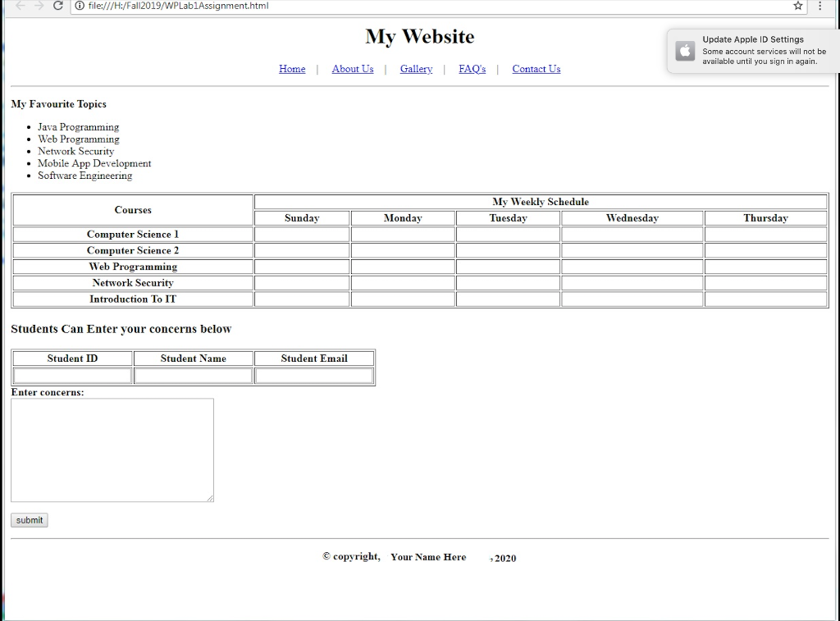
Task: Click the Sunday column header
Action: 302,218
